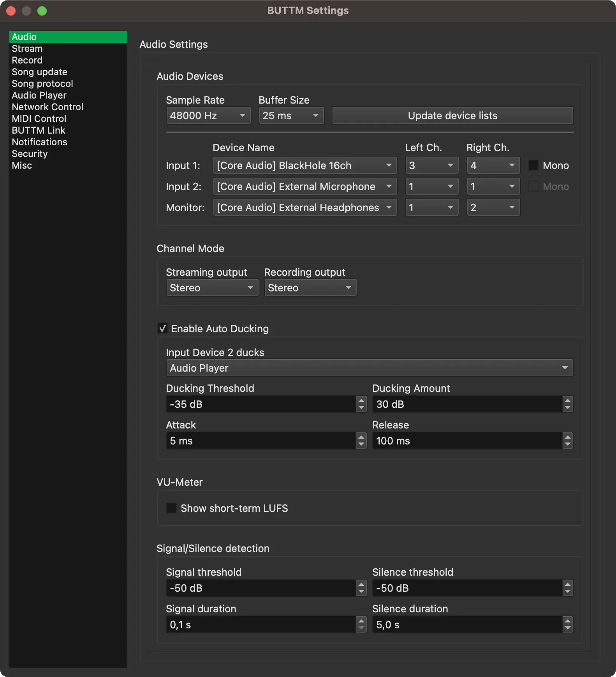616x677 pixels.
Task: Increase Signal threshold with up arrow
Action: [361, 584]
